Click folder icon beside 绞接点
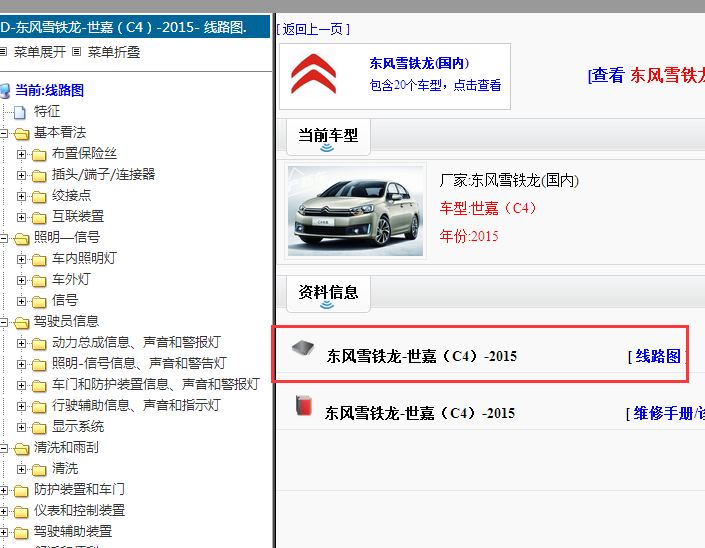 pyautogui.click(x=39, y=196)
